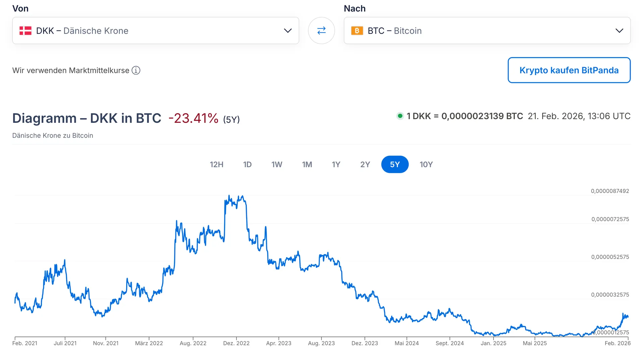Viewport: 644px width, 352px height.
Task: Select the active 5Y range button
Action: tap(395, 164)
